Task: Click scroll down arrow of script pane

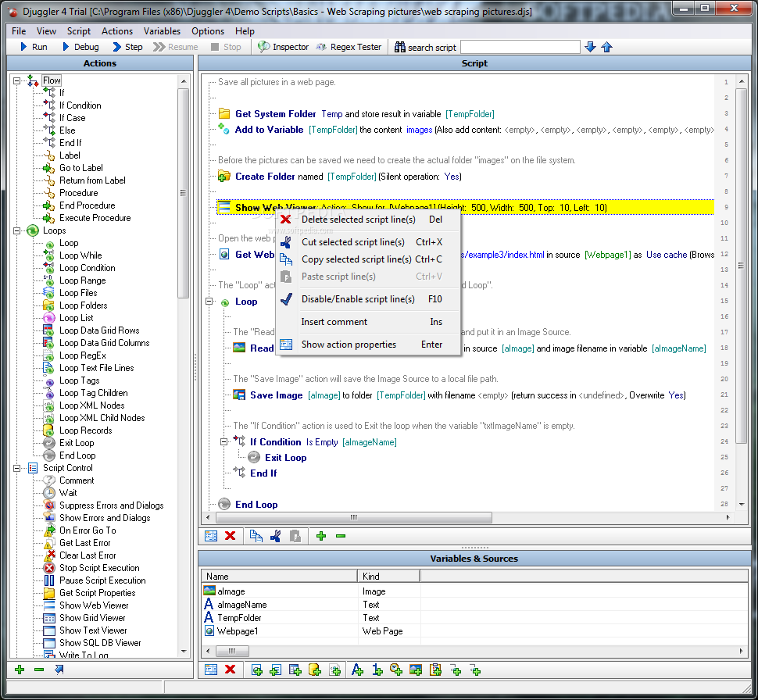Action: (x=742, y=504)
